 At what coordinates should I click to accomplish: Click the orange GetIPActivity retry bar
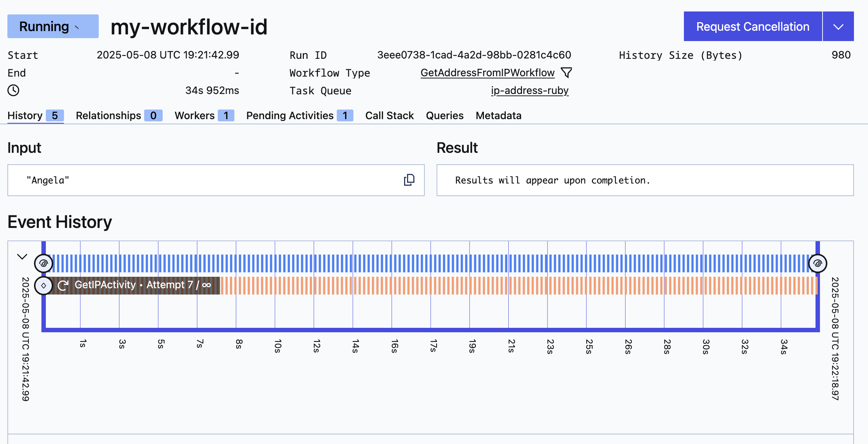[518, 286]
